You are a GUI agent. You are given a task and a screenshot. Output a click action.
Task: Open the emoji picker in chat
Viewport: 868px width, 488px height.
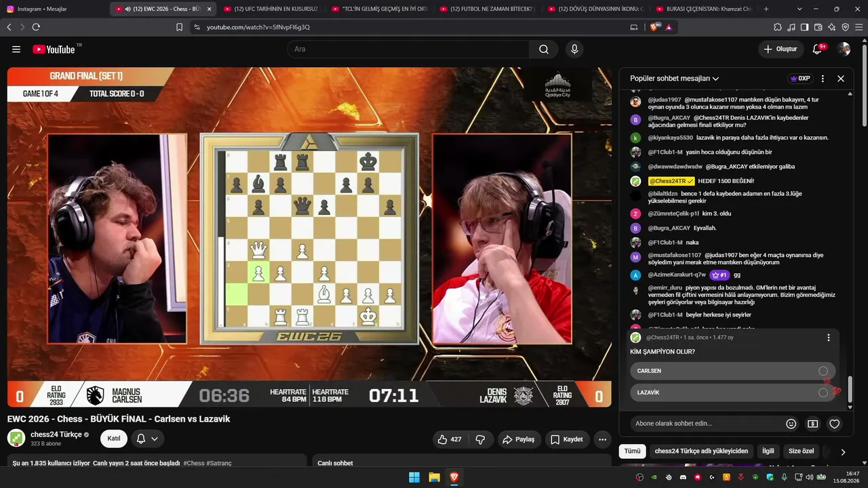click(791, 424)
